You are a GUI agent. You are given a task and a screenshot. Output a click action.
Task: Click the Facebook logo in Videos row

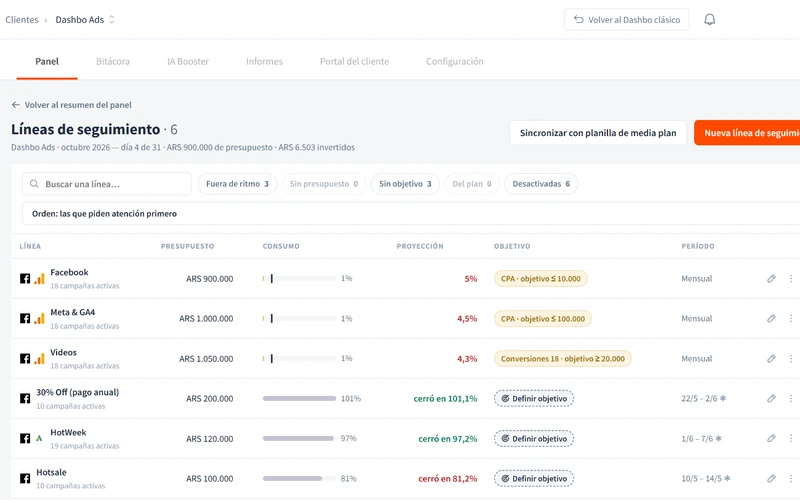click(x=25, y=359)
